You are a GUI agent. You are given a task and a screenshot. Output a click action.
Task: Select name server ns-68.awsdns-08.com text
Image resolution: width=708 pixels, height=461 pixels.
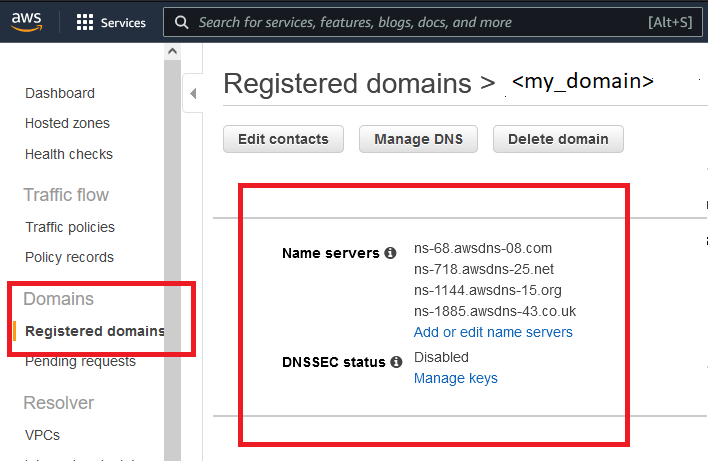click(483, 248)
